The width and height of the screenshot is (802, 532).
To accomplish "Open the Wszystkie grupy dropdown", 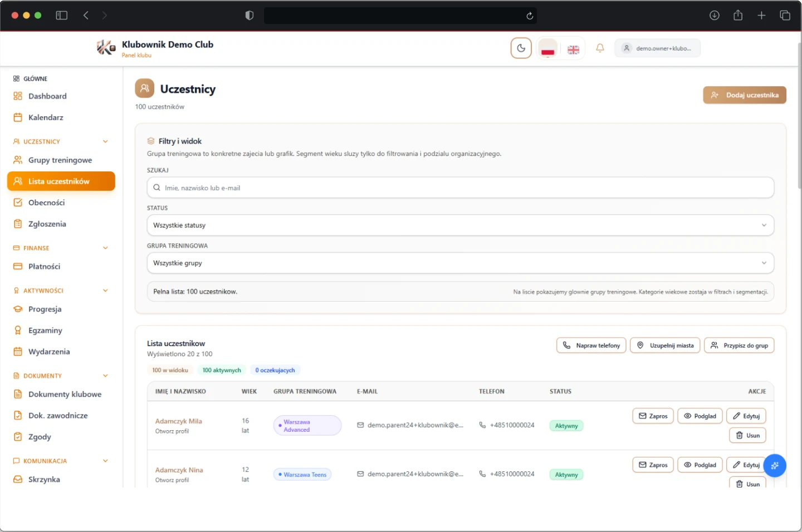I will [x=460, y=263].
